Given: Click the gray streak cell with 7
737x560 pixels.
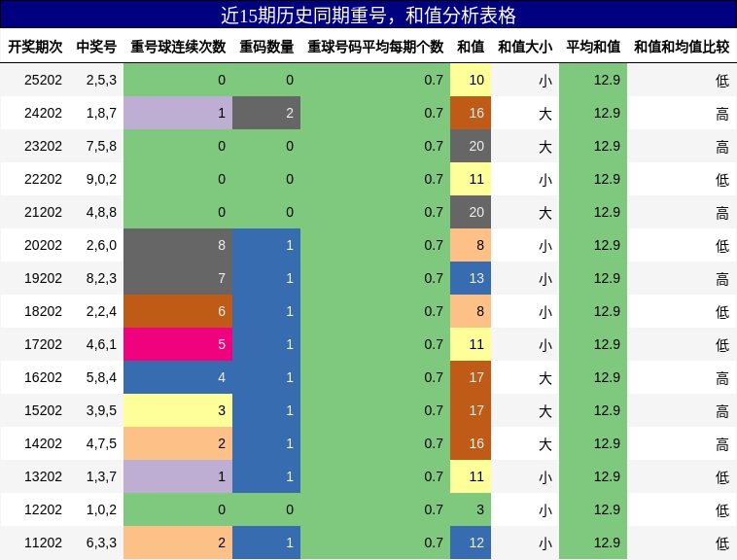Looking at the screenshot, I should pos(178,279).
